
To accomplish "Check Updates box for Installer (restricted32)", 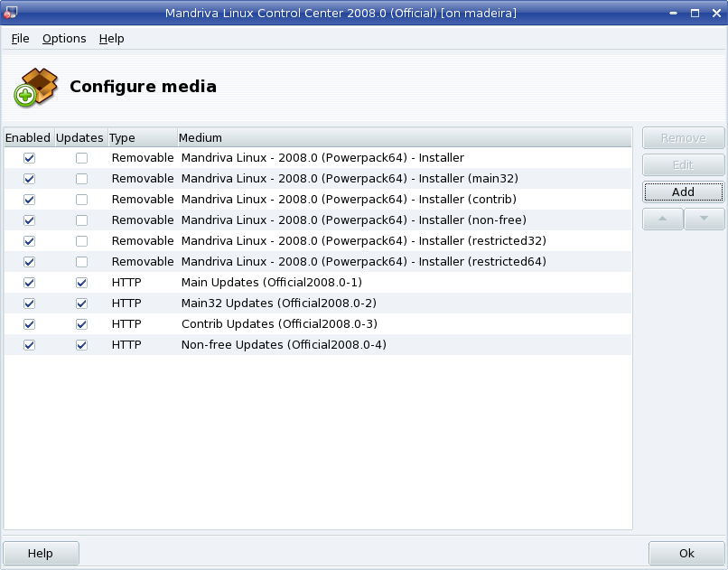I will pos(81,241).
